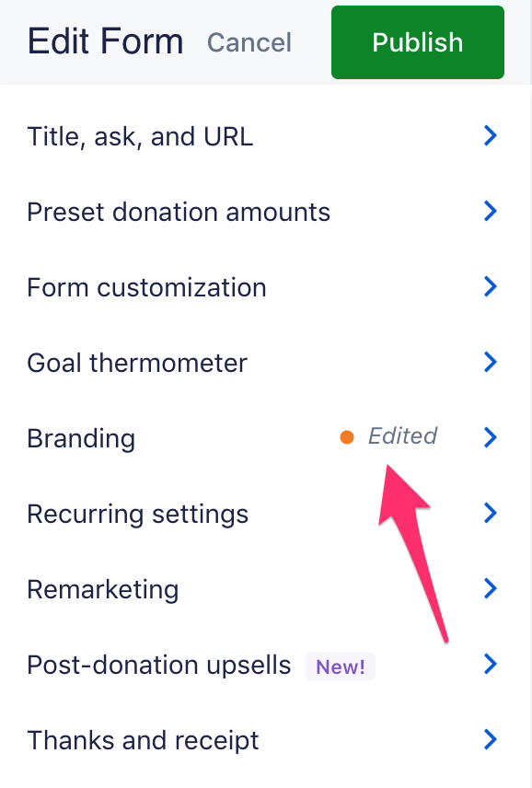Click the arrow next to Preset donation amounts

point(491,211)
